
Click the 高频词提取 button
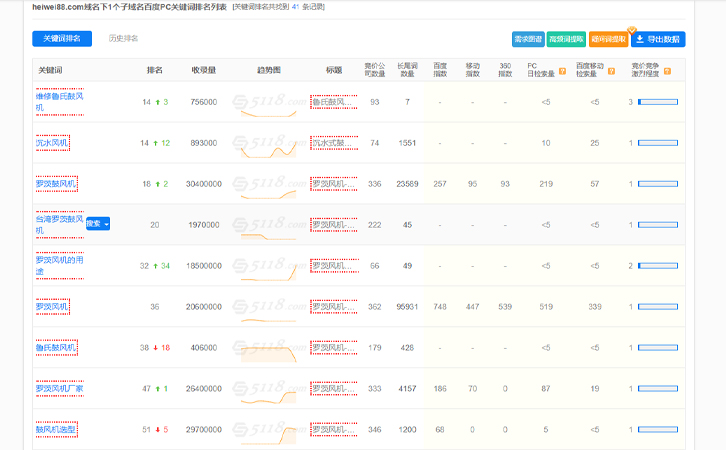[565, 39]
